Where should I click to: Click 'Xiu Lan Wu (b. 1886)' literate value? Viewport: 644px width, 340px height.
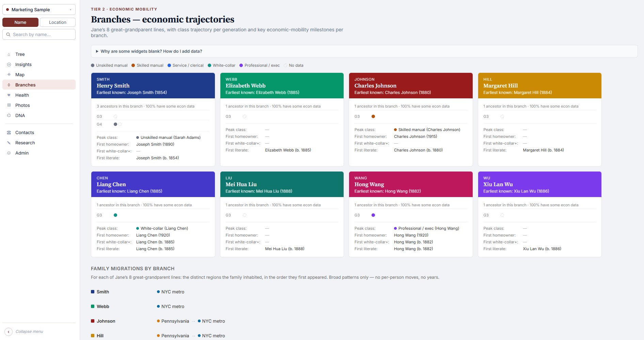(542, 249)
